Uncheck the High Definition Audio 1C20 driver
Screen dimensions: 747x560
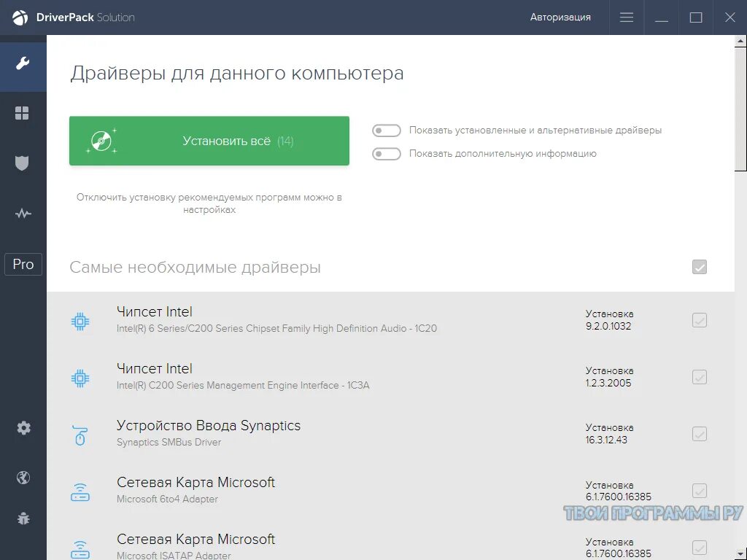[x=700, y=320]
